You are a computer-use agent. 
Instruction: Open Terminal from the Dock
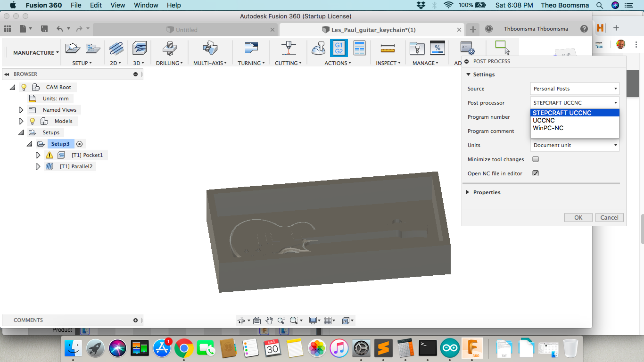[x=428, y=348]
